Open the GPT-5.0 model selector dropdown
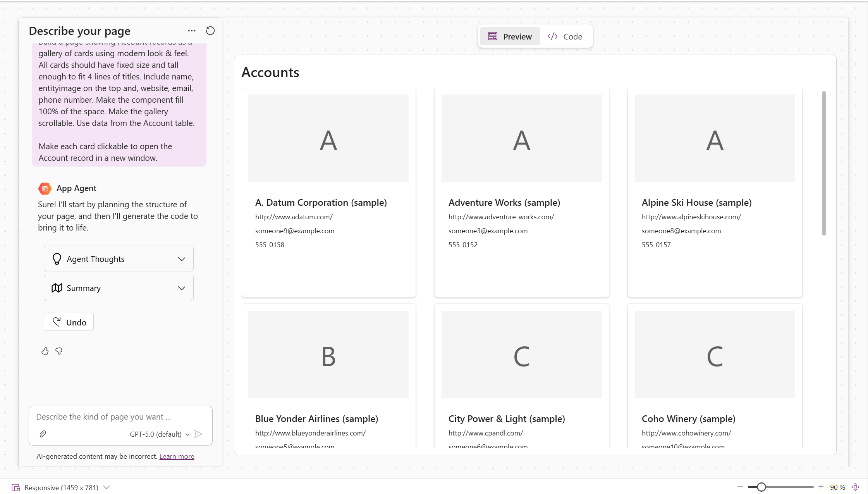This screenshot has width=868, height=494. coord(187,434)
